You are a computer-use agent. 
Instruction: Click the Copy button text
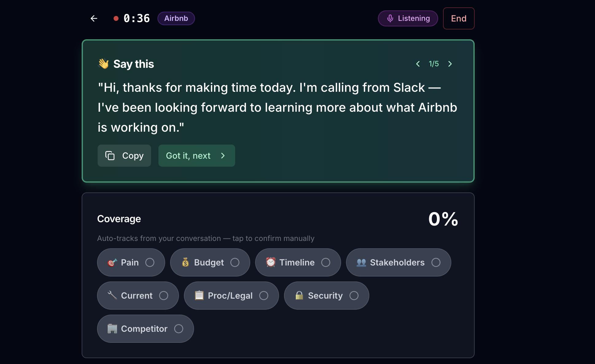tap(133, 156)
